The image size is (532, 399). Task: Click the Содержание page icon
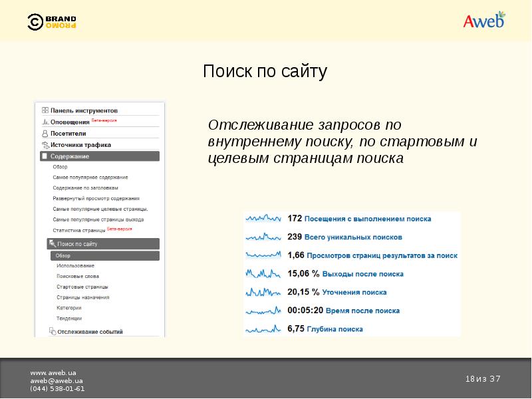coord(45,156)
